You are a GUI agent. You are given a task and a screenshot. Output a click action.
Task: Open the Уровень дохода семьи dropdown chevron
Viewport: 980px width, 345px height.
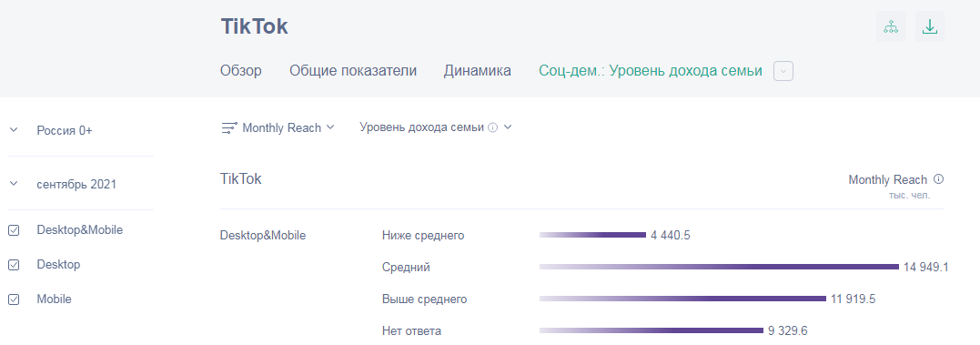508,127
